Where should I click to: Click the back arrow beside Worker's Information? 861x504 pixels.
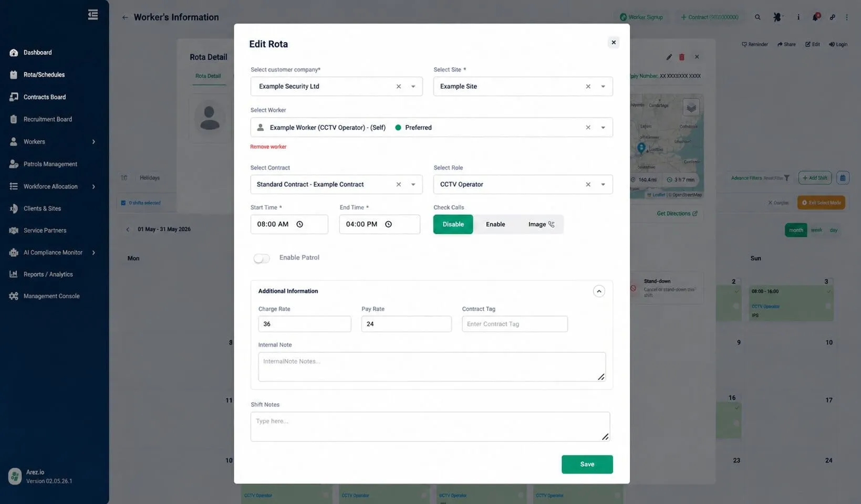pyautogui.click(x=125, y=17)
